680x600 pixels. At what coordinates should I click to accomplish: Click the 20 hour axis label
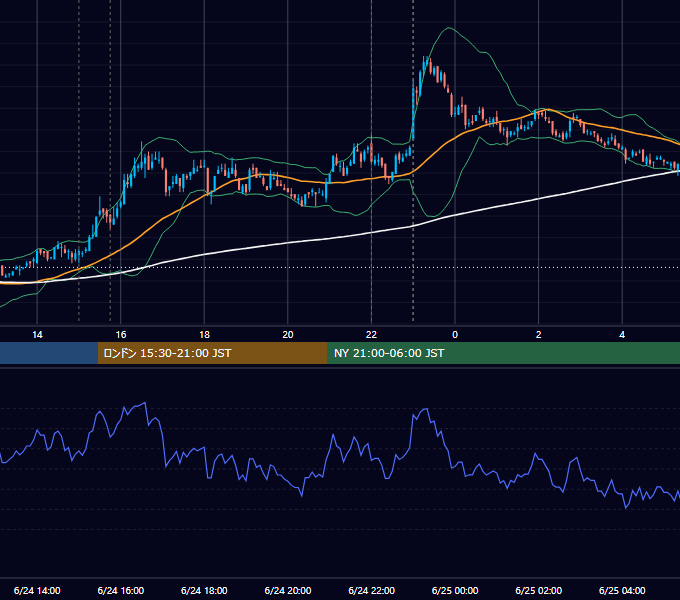288,335
